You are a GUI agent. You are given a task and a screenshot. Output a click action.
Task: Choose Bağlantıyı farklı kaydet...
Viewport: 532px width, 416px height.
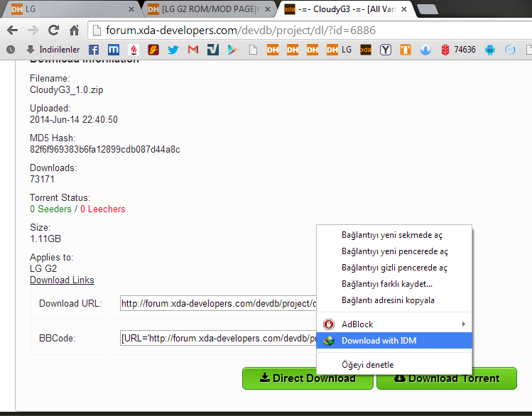coord(394,284)
